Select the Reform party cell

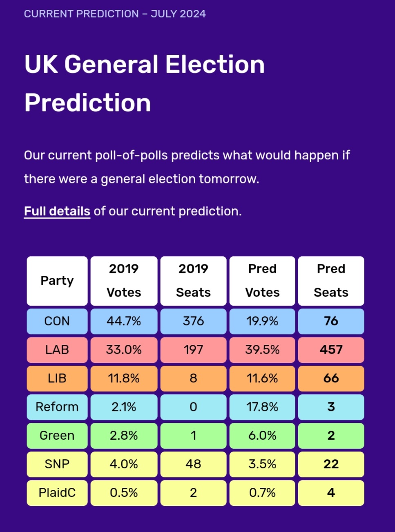[x=57, y=407]
